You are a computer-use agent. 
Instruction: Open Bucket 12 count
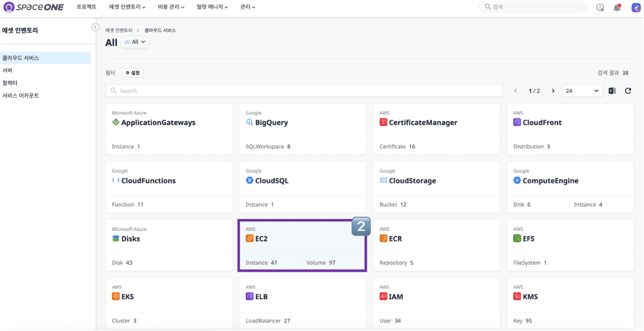[x=393, y=205]
